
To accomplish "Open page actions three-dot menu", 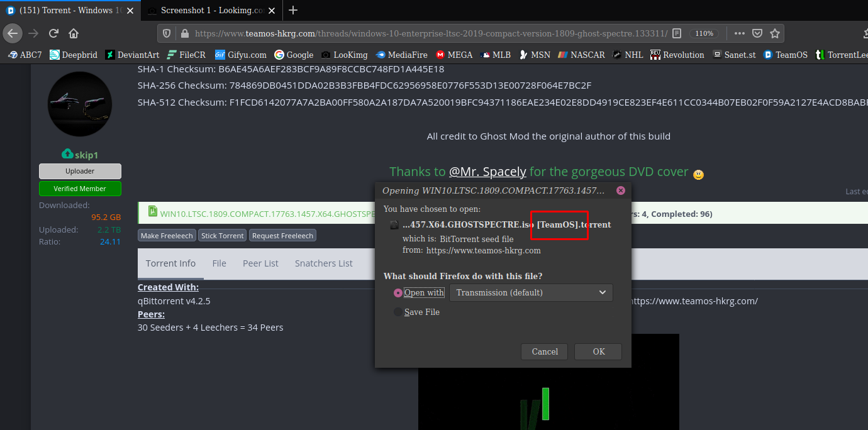I will [x=740, y=33].
